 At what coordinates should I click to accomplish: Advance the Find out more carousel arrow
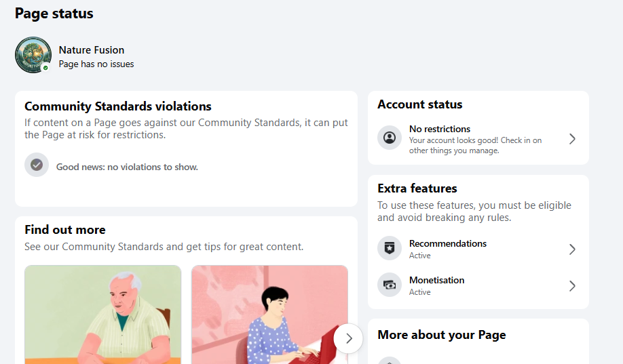point(348,339)
